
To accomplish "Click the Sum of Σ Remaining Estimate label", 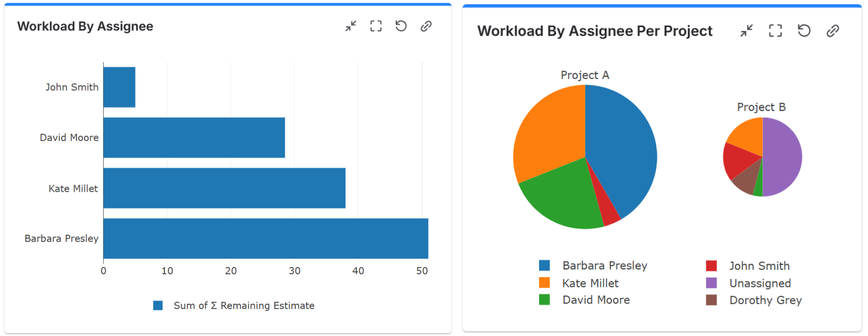I will pyautogui.click(x=244, y=306).
